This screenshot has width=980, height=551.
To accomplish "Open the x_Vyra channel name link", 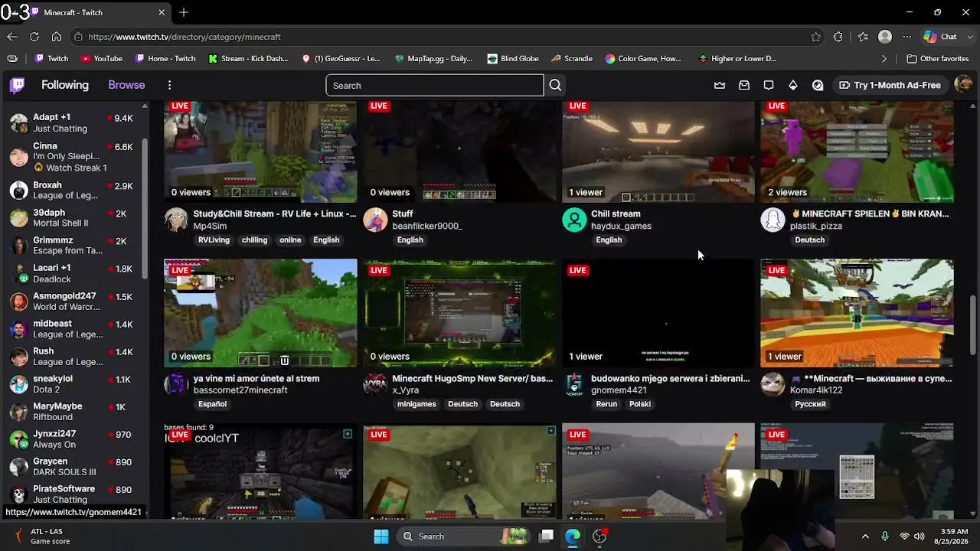I will (405, 390).
